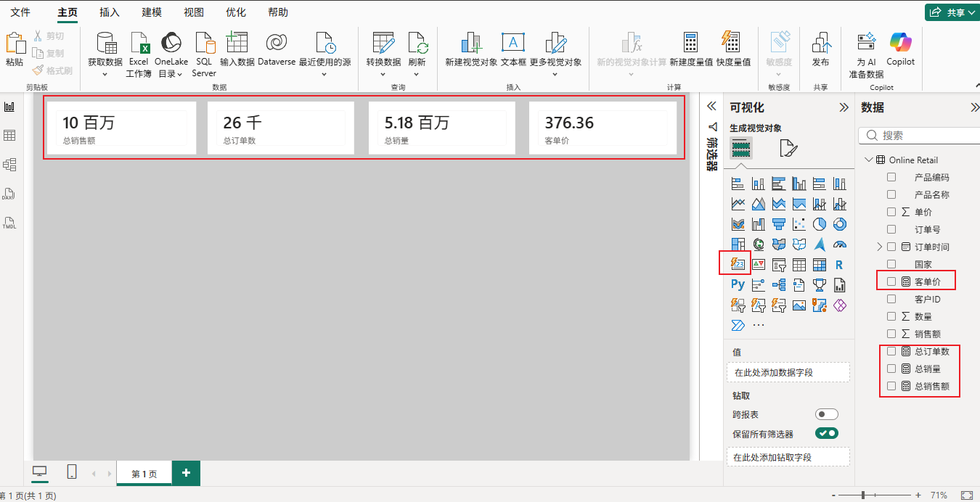Switch to the 建模 ribbon tab
This screenshot has height=502, width=980.
pyautogui.click(x=152, y=12)
